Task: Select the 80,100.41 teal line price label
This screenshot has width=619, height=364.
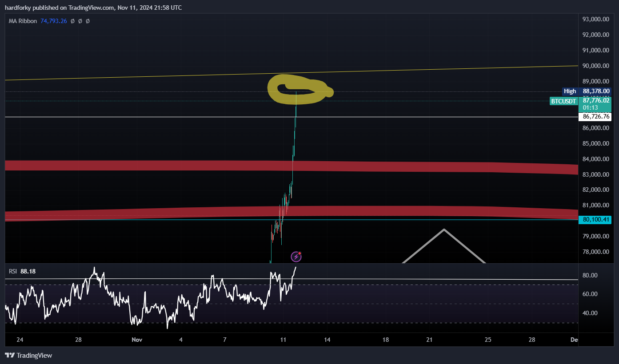Action: pos(595,219)
